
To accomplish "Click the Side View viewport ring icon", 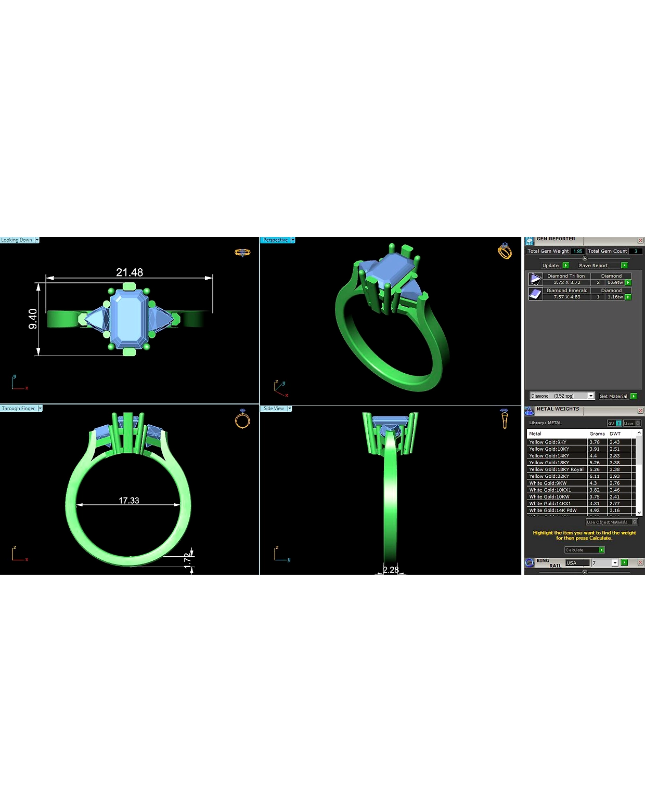I will [505, 418].
